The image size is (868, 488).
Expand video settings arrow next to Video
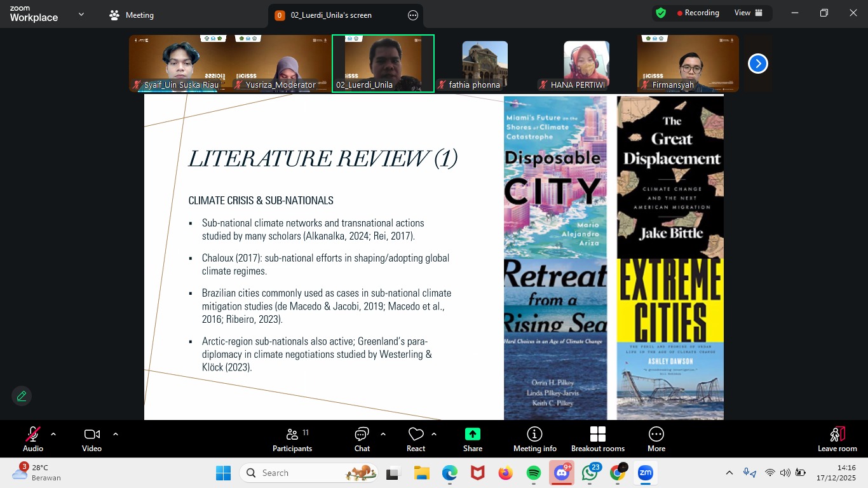(116, 434)
